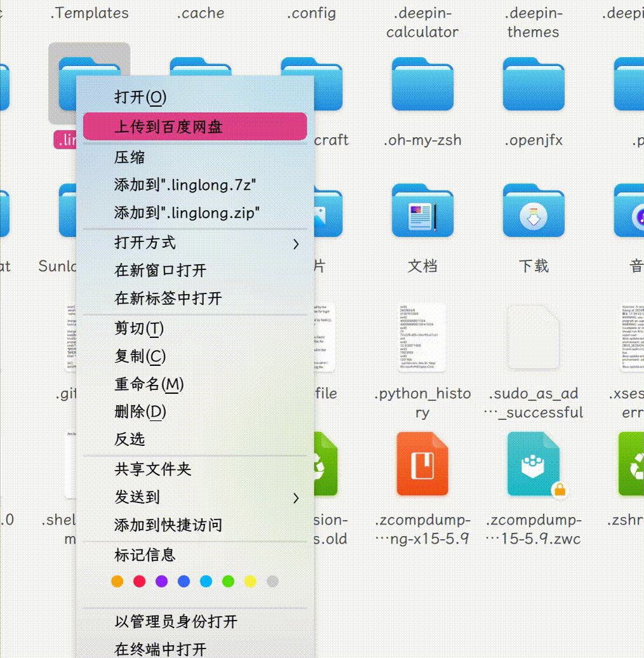
Task: Click the .config folder label
Action: click(x=312, y=13)
